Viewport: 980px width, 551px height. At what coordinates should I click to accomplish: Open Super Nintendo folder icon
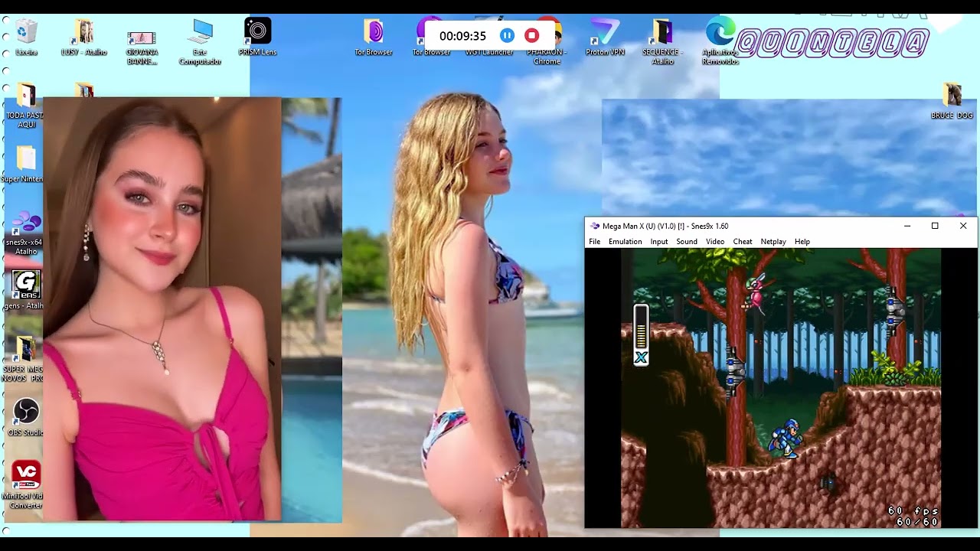(26, 164)
